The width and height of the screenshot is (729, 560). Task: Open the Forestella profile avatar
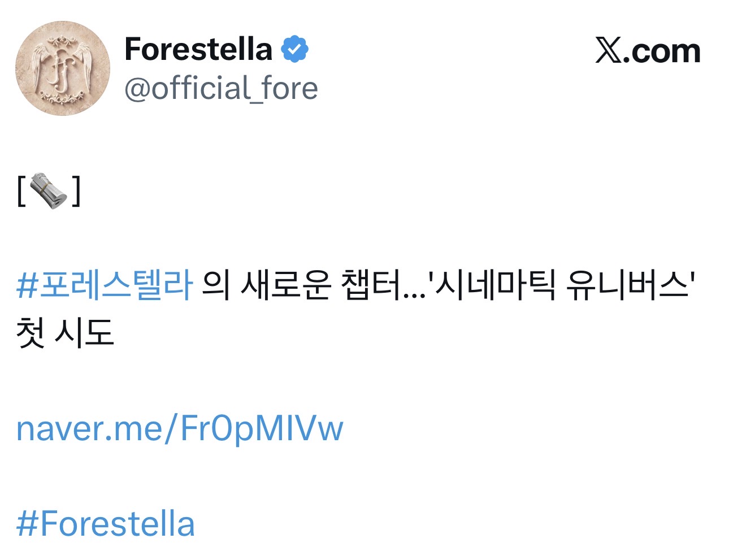point(62,68)
